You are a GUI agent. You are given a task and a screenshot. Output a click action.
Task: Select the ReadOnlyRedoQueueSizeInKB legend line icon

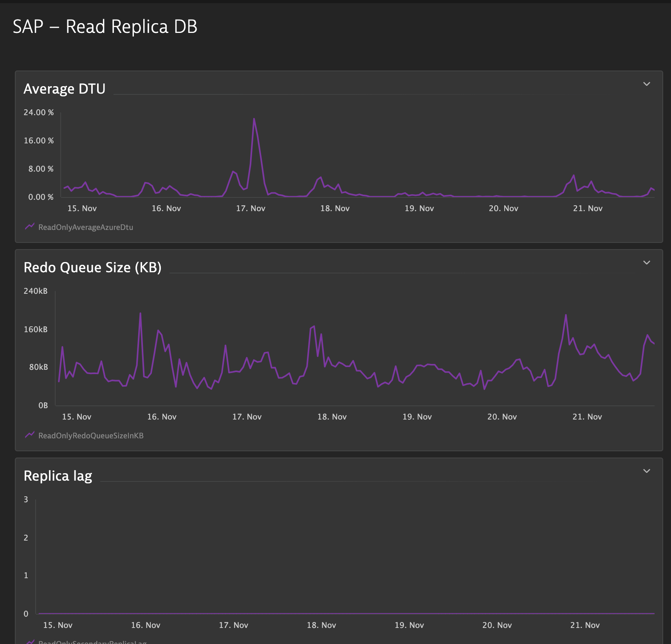(x=29, y=435)
